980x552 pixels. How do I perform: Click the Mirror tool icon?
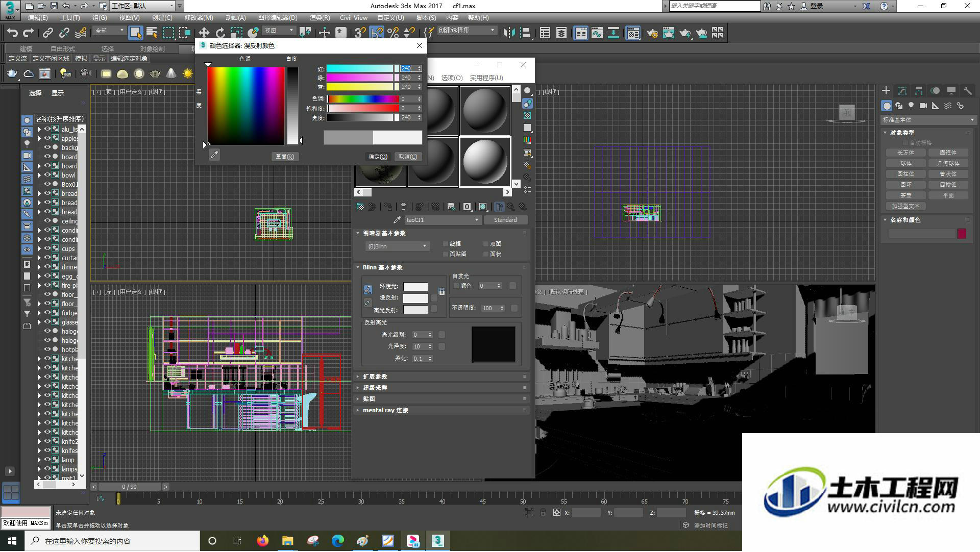(508, 33)
